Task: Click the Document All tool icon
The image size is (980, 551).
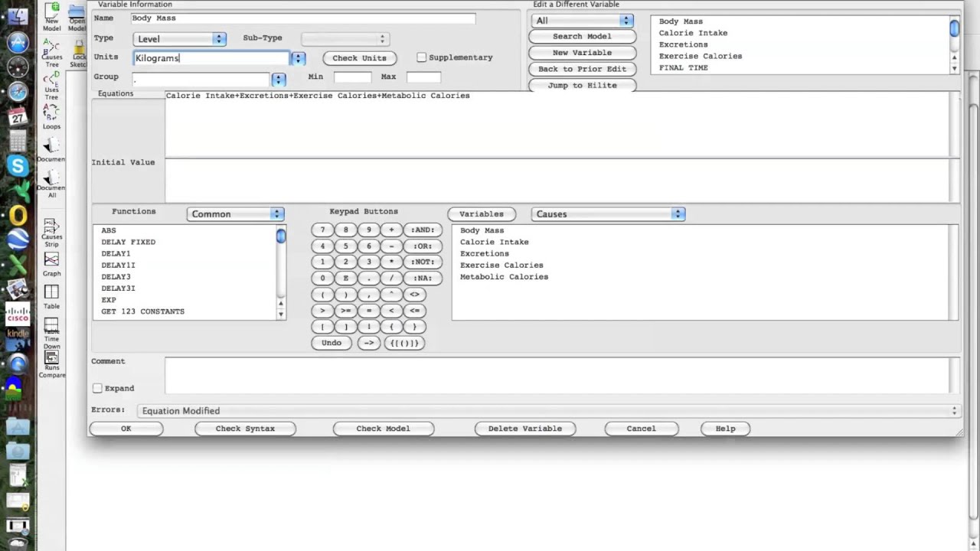Action: (51, 184)
